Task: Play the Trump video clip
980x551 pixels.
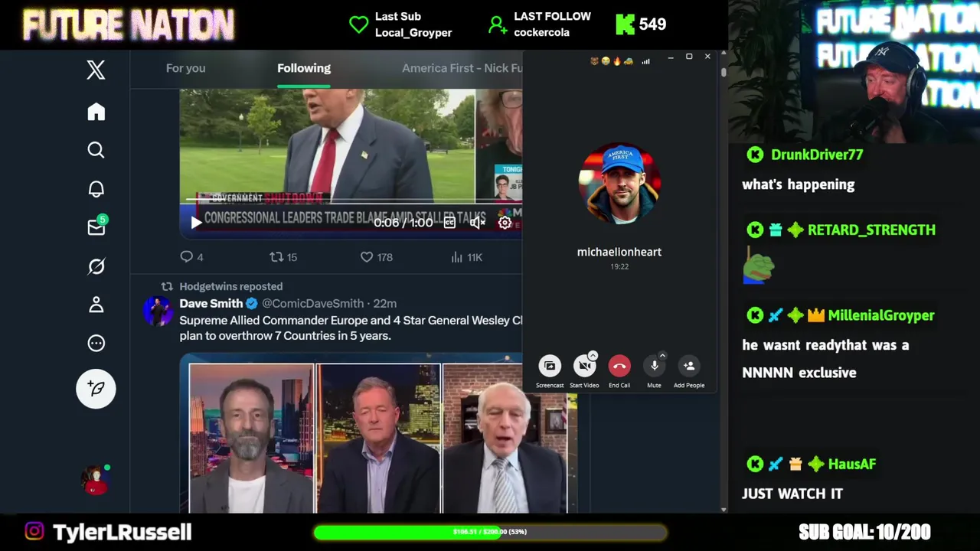Action: click(x=196, y=223)
